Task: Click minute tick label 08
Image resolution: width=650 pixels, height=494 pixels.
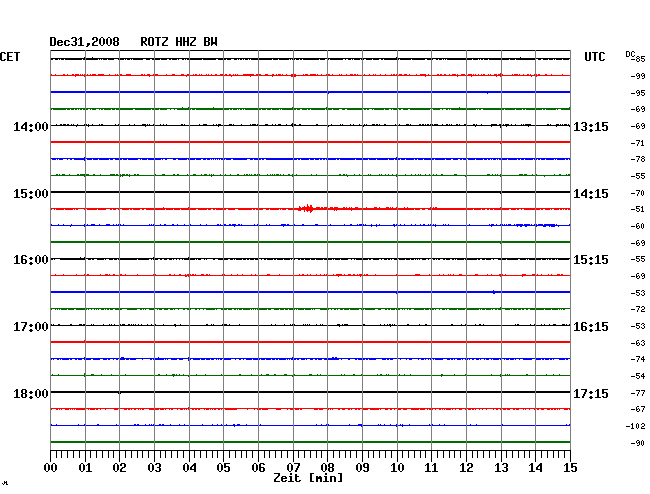Action: click(327, 467)
